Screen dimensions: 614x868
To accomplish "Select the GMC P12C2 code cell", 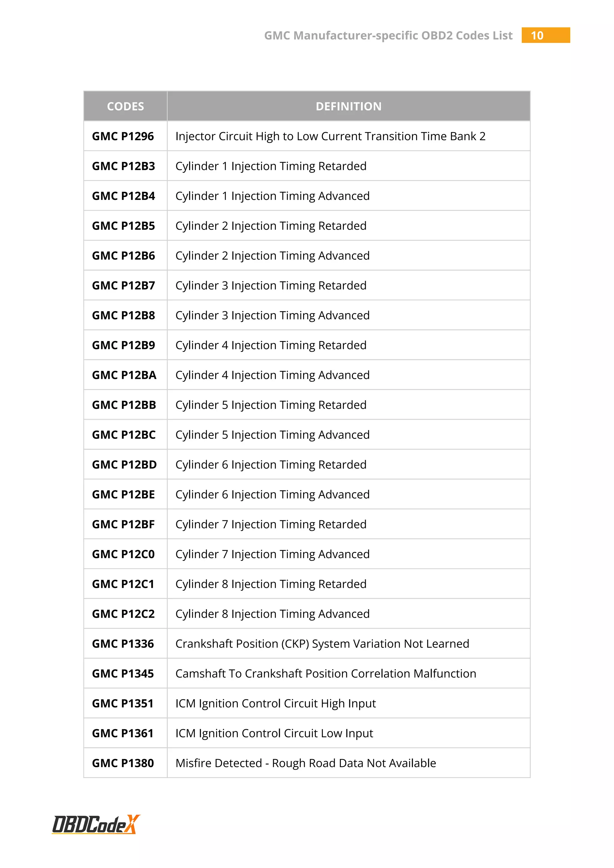I will point(126,614).
